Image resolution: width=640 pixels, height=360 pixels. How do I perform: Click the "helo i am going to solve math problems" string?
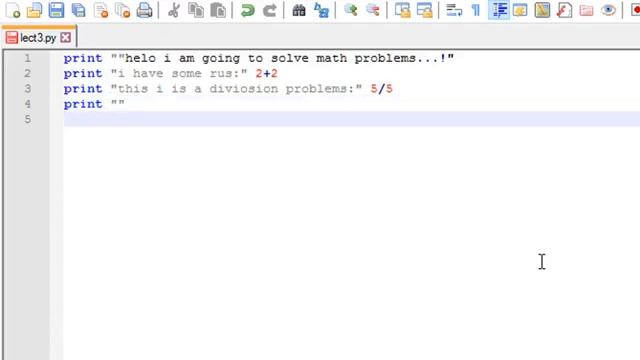click(282, 58)
